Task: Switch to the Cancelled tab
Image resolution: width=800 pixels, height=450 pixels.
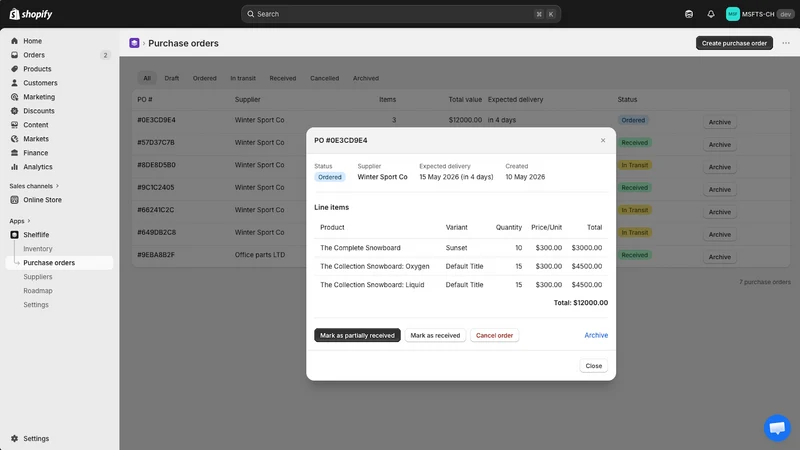Action: [x=324, y=78]
